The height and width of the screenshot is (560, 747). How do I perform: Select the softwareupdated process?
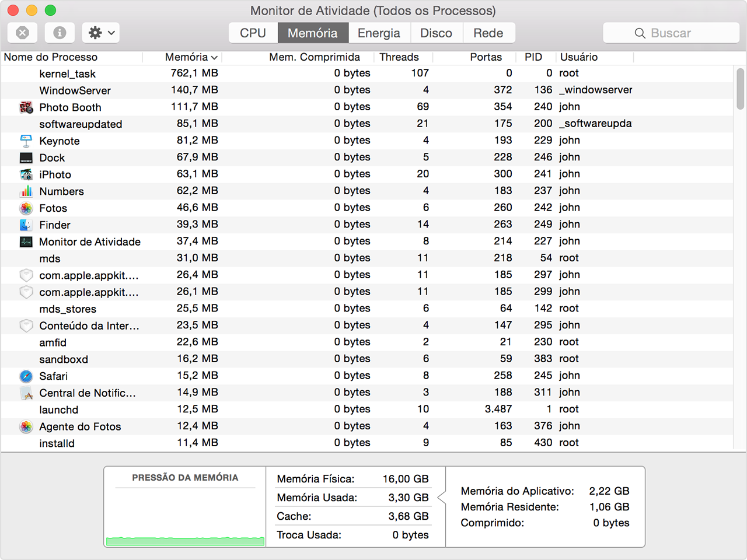pos(367,124)
